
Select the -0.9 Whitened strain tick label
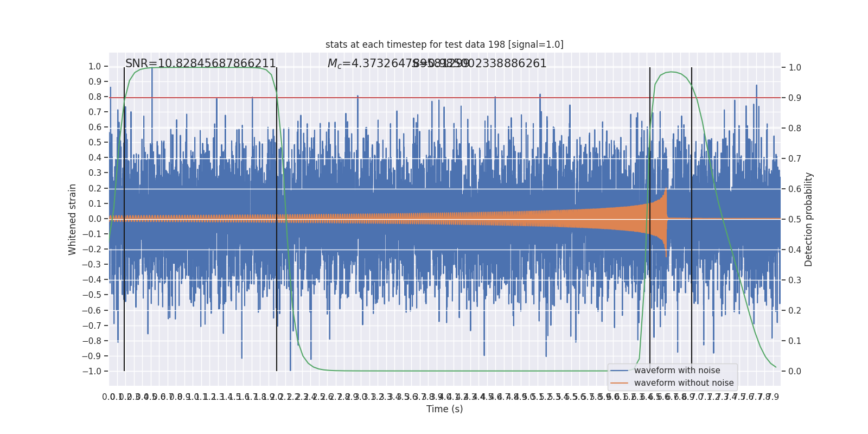click(x=92, y=356)
